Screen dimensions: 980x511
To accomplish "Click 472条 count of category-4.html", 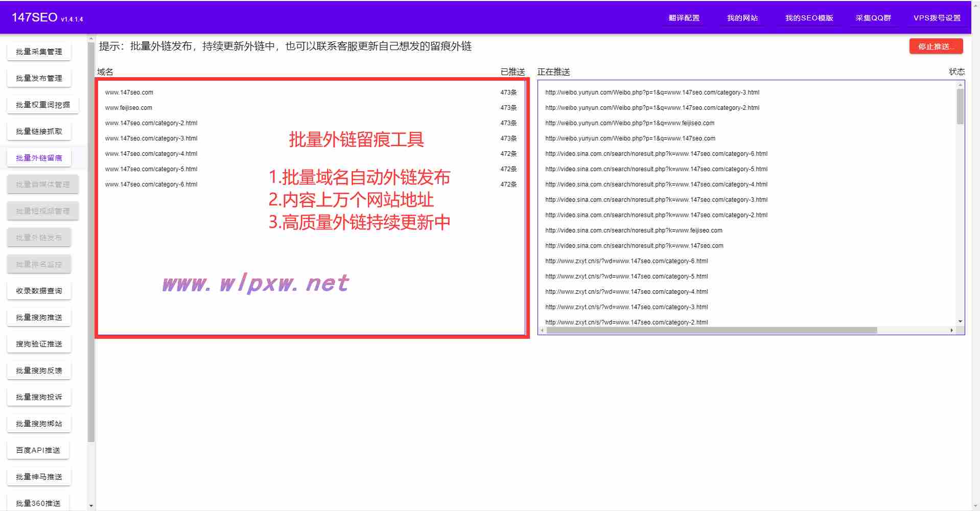I will click(x=508, y=154).
